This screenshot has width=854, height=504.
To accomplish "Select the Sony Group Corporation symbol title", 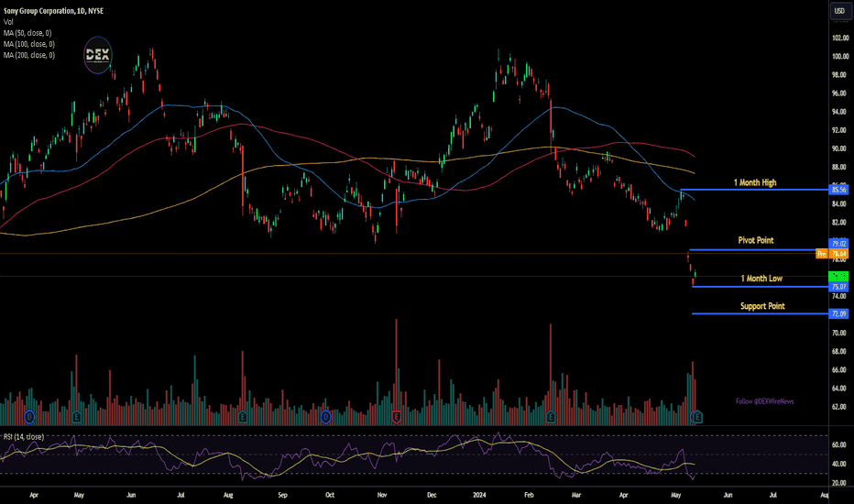I will coord(53,11).
